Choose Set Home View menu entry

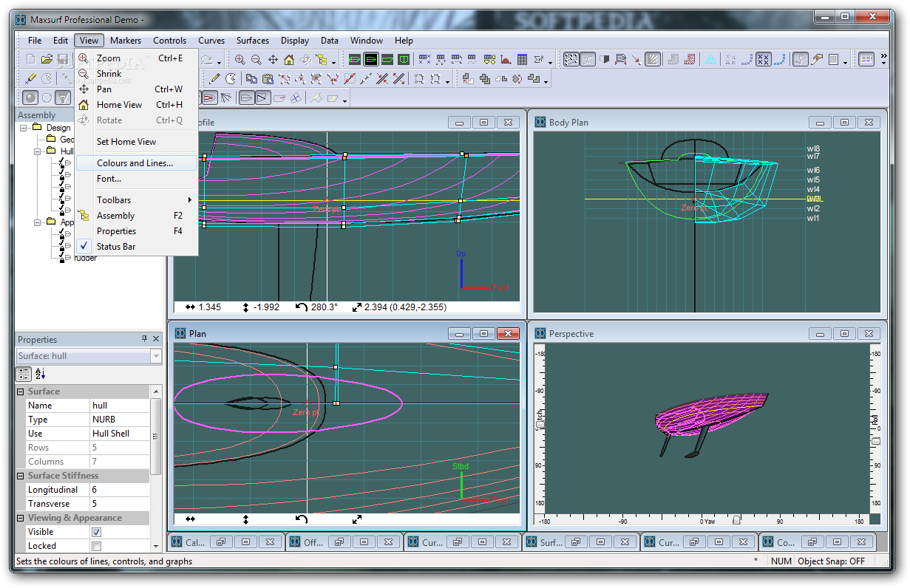[x=136, y=142]
